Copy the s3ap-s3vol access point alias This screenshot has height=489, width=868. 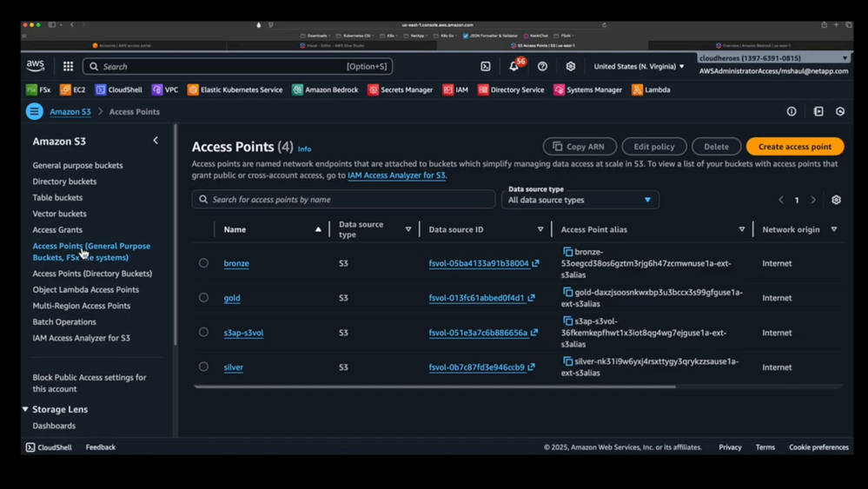(567, 320)
